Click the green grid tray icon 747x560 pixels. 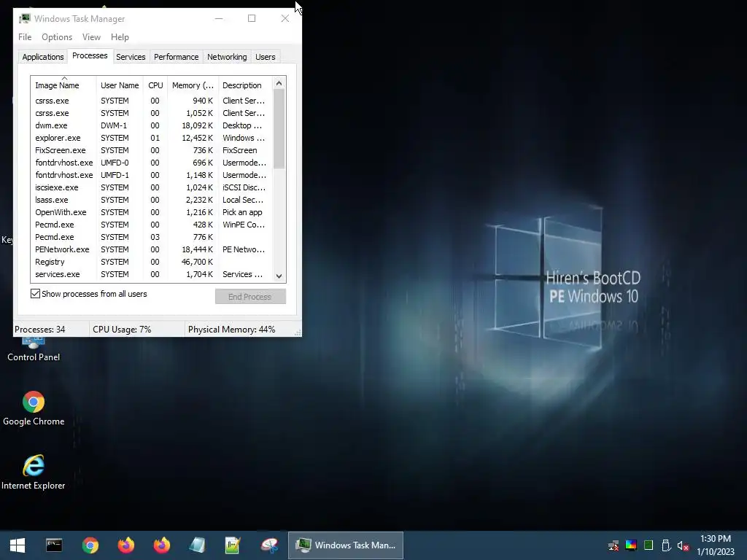[649, 545]
